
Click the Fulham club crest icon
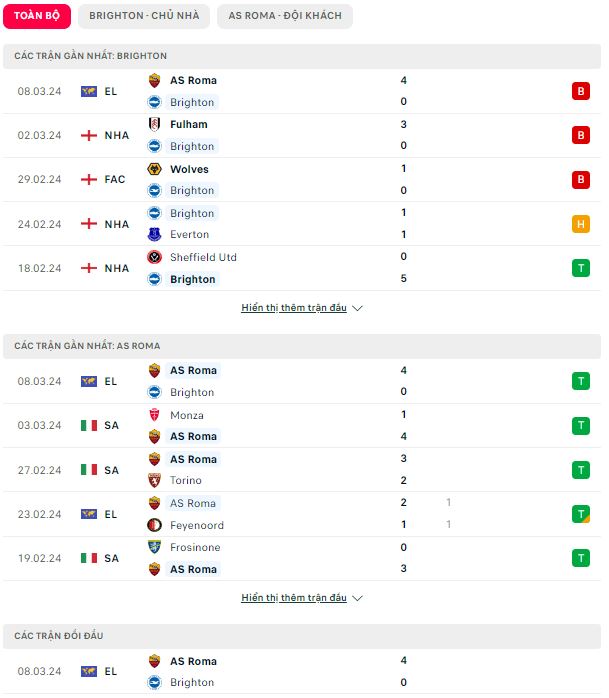point(154,124)
